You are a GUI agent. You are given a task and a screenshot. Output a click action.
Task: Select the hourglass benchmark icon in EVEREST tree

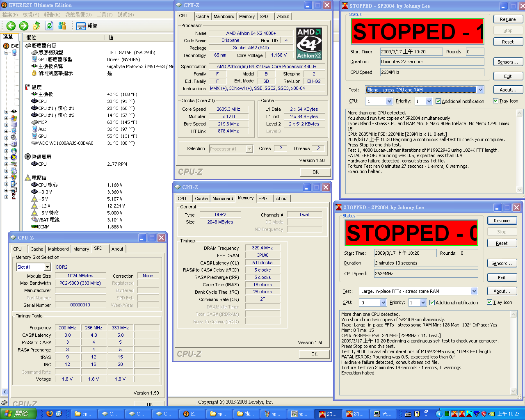coord(14,197)
